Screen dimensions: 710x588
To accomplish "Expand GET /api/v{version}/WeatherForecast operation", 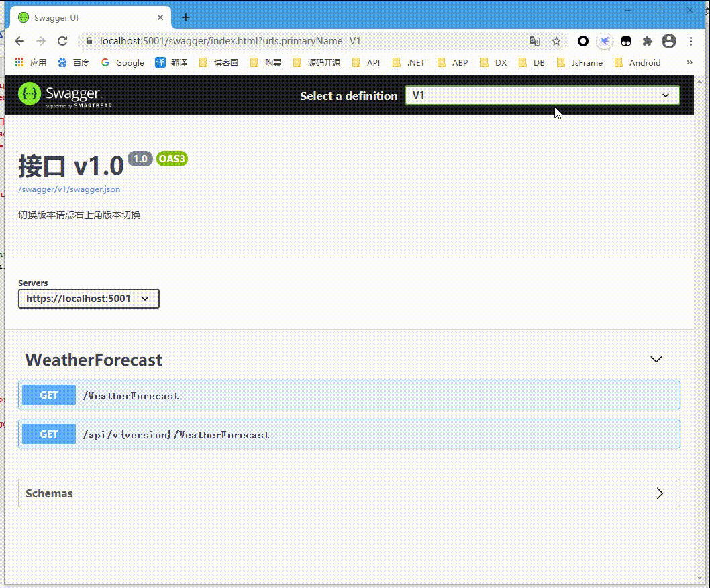I will (x=349, y=434).
